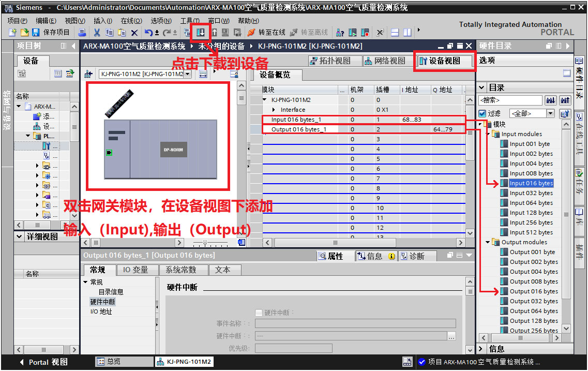Collapse the 详细视图 details view panel

(x=20, y=236)
